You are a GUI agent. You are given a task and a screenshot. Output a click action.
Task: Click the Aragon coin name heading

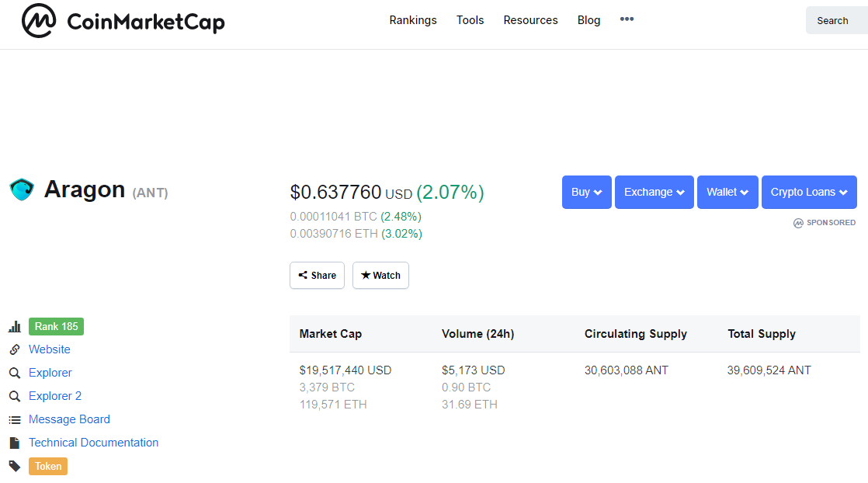pyautogui.click(x=84, y=189)
